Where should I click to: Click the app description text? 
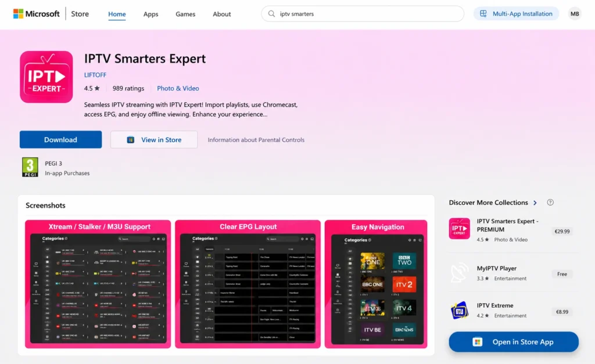[191, 110]
